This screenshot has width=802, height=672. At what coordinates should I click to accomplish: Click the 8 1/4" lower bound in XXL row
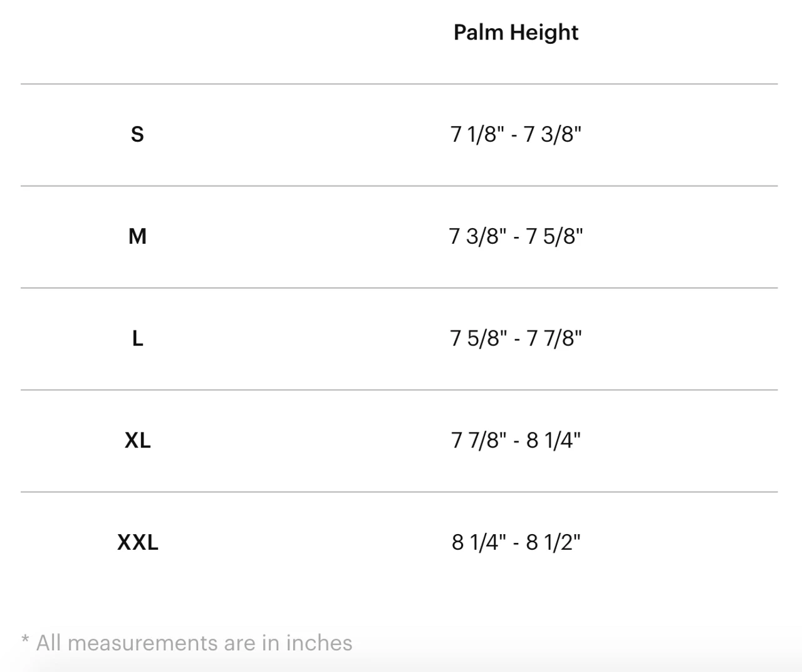point(479,542)
